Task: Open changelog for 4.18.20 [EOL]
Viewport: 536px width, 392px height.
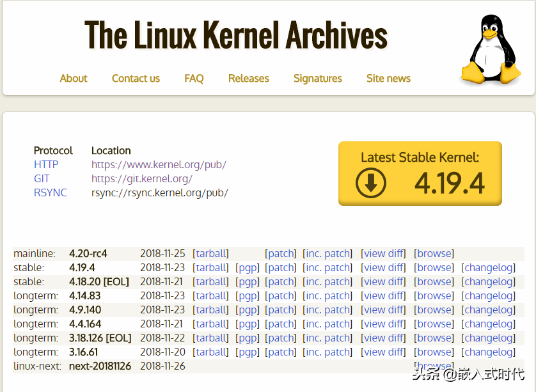Action: (488, 281)
